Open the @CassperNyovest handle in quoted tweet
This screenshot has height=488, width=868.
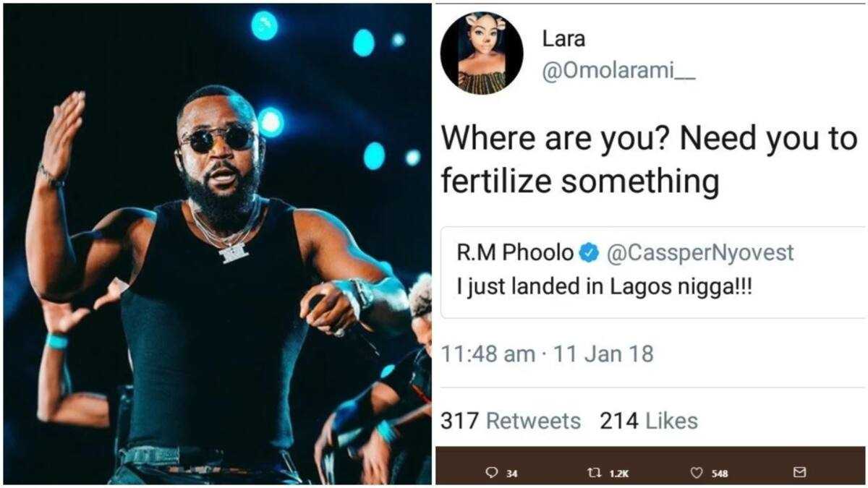click(x=699, y=253)
